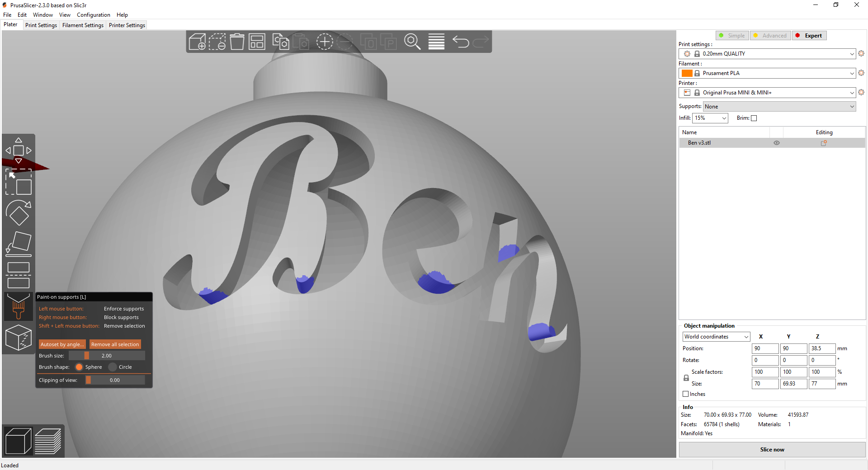868x470 pixels.
Task: Click the Delete all trash icon
Action: tap(237, 42)
